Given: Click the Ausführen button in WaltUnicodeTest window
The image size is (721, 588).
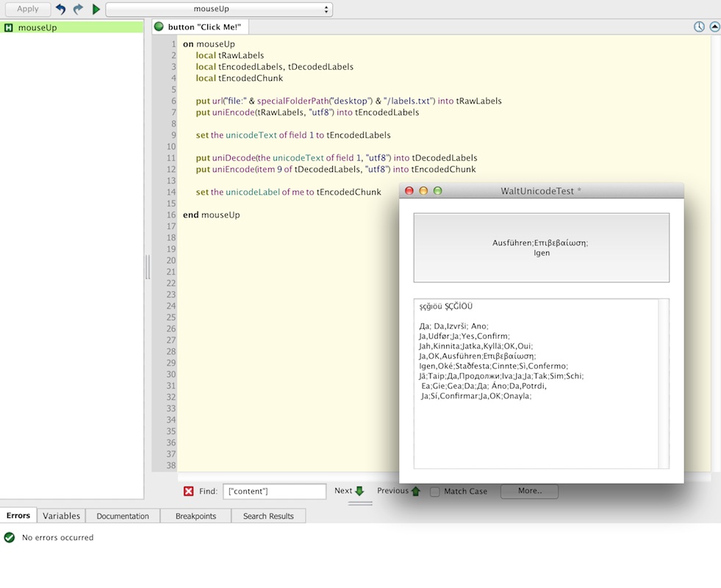Looking at the screenshot, I should tap(541, 248).
